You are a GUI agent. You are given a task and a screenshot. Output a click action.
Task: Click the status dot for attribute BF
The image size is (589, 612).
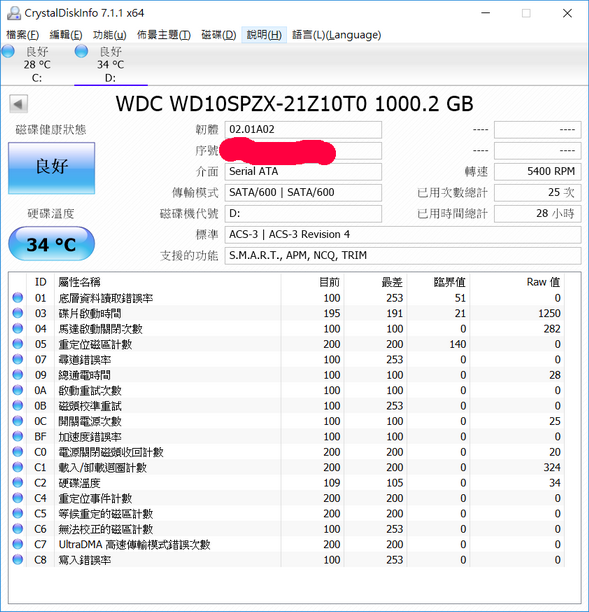coord(18,436)
